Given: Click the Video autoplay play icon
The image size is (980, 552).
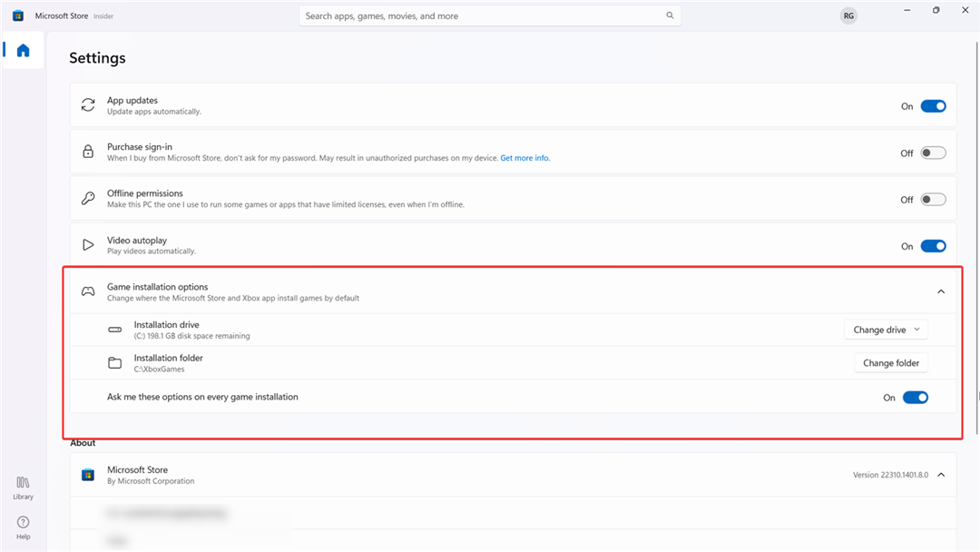Looking at the screenshot, I should [x=87, y=244].
